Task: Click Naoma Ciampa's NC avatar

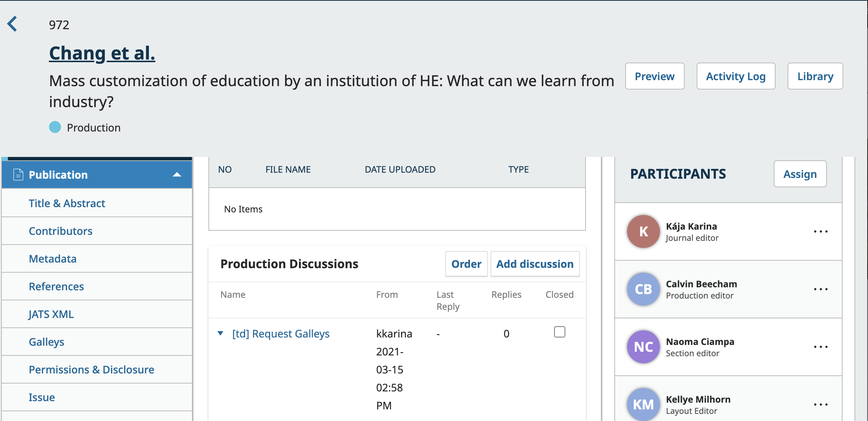Action: pos(643,347)
